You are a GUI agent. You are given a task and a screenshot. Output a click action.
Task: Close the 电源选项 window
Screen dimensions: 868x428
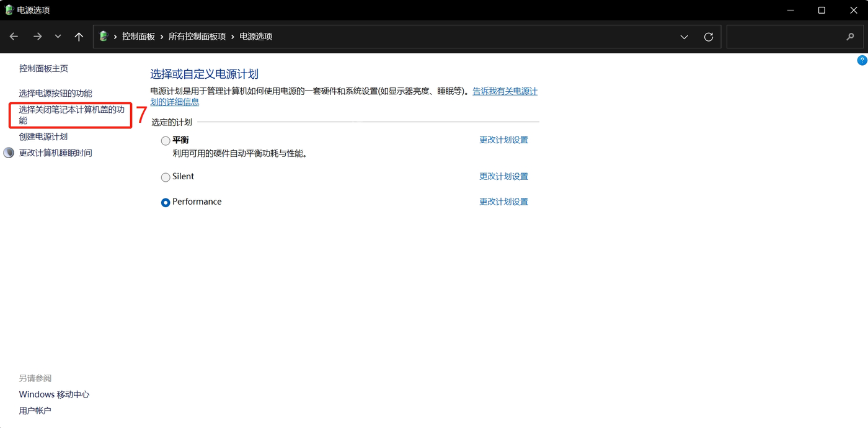click(853, 10)
